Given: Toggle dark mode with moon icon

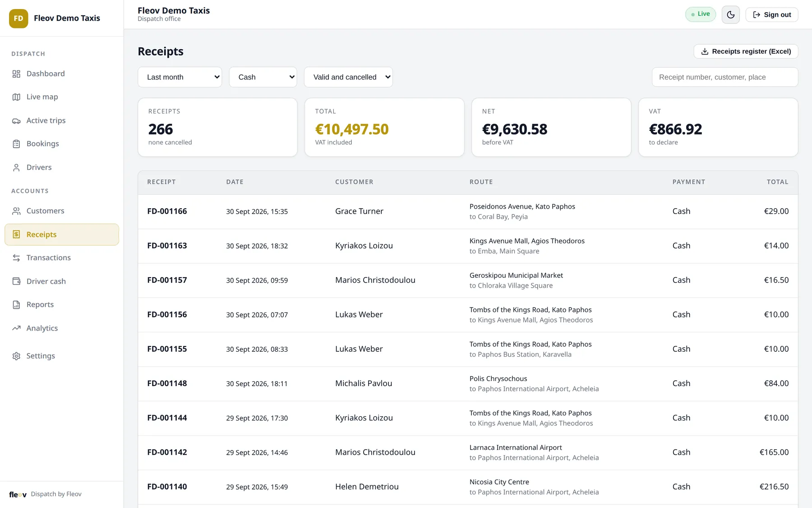Looking at the screenshot, I should coord(731,15).
